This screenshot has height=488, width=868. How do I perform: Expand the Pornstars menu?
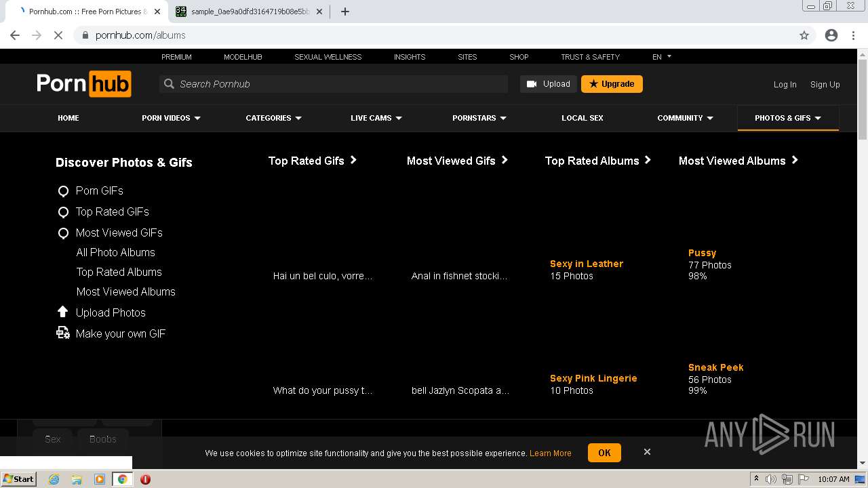(479, 118)
